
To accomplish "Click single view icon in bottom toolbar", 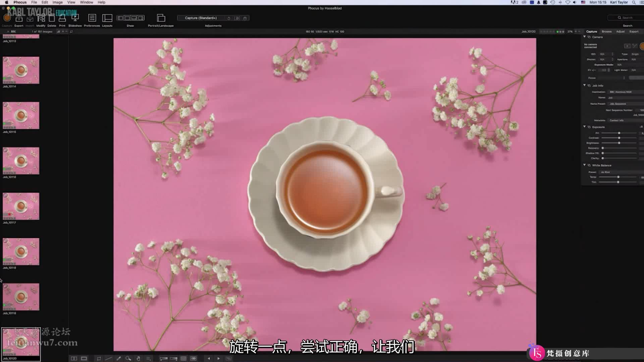I will 84,358.
